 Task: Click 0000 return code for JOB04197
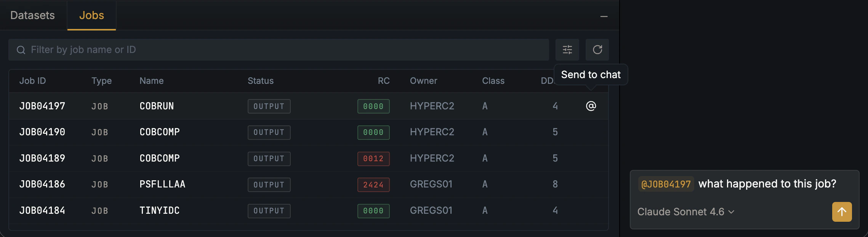pos(373,106)
